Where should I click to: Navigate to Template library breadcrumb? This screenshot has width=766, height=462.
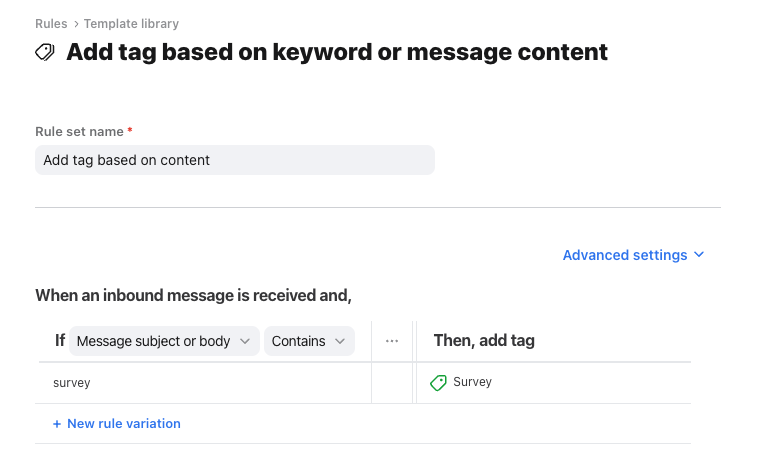tap(131, 23)
